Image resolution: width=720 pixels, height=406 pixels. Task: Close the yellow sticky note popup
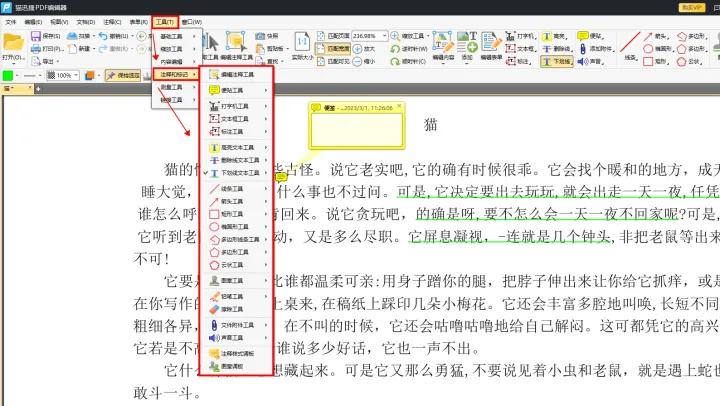(399, 107)
